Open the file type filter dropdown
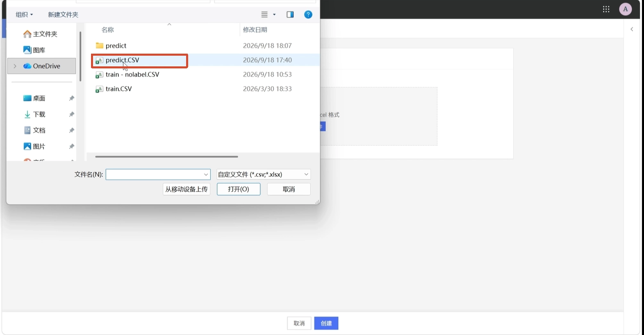The width and height of the screenshot is (644, 335). [x=263, y=174]
